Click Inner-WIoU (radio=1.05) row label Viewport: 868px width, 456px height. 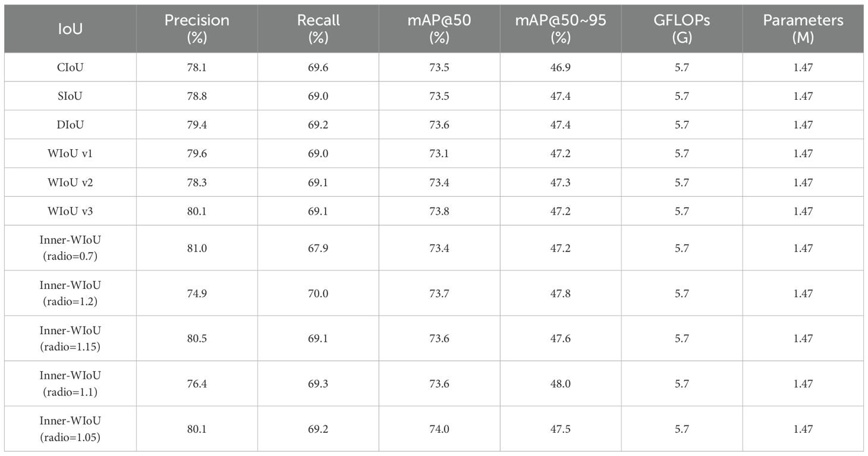coord(70,429)
